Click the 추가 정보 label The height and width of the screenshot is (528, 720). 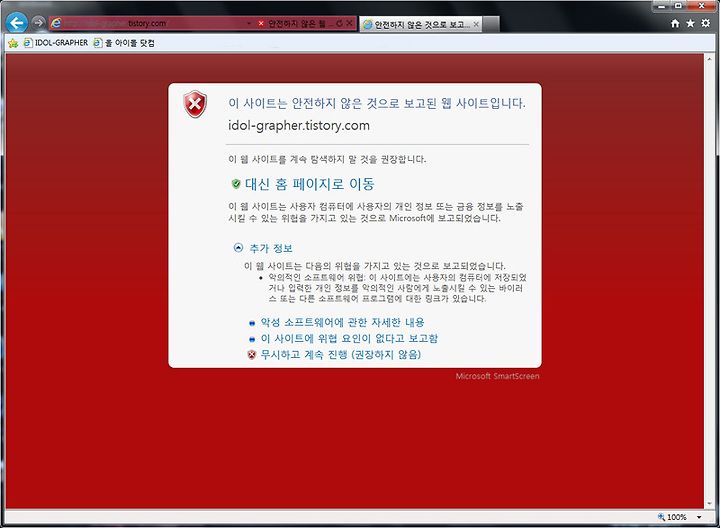click(271, 248)
